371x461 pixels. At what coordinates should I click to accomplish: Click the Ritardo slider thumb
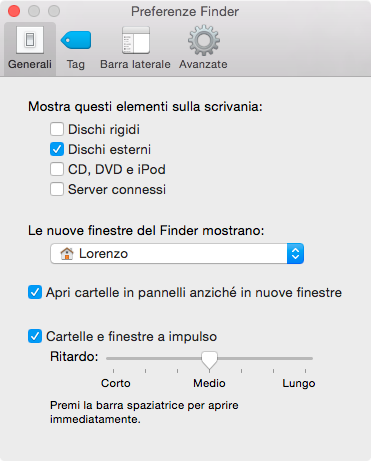(209, 360)
